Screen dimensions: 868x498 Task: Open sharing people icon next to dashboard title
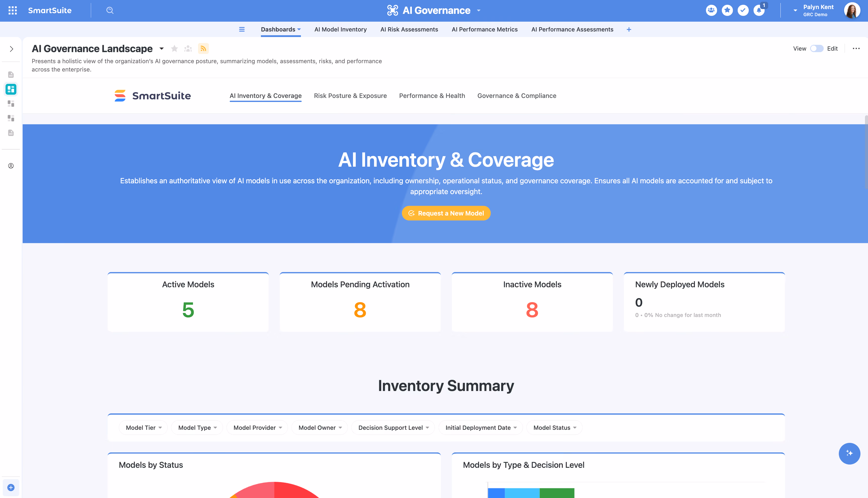[x=188, y=49]
